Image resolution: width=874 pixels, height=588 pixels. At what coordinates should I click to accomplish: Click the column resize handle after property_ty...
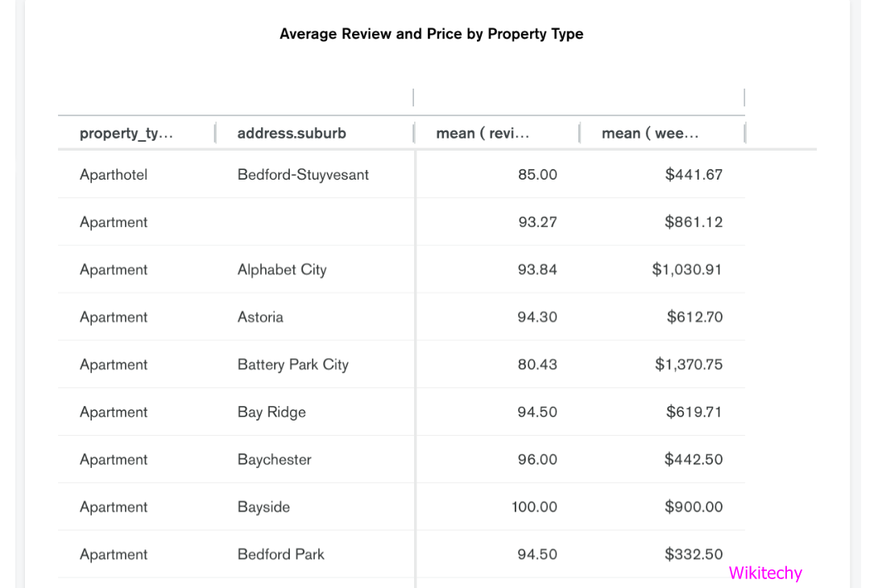tap(215, 134)
